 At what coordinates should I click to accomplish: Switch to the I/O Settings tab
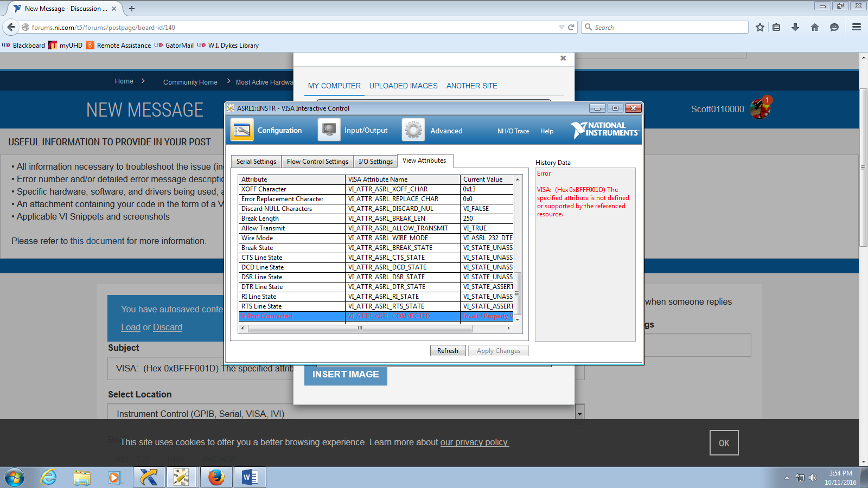(x=375, y=162)
